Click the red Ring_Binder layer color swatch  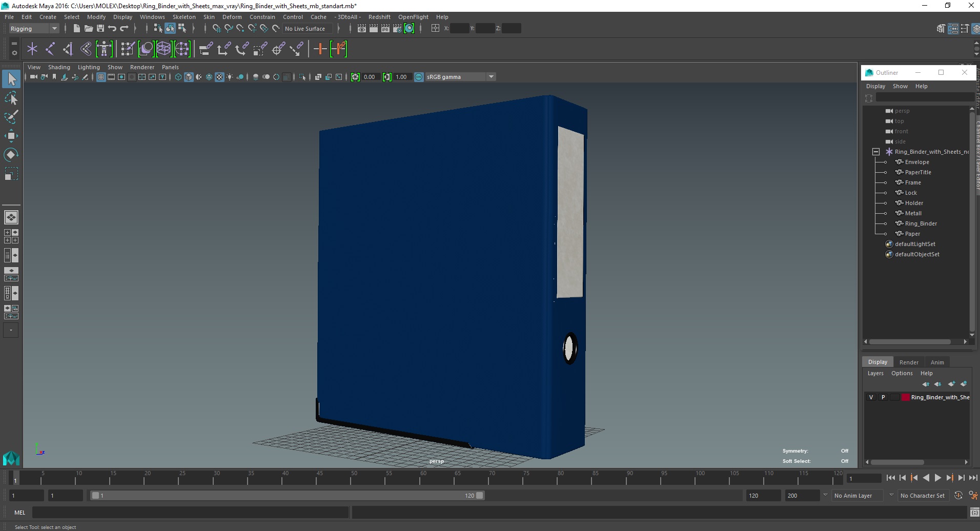point(906,397)
